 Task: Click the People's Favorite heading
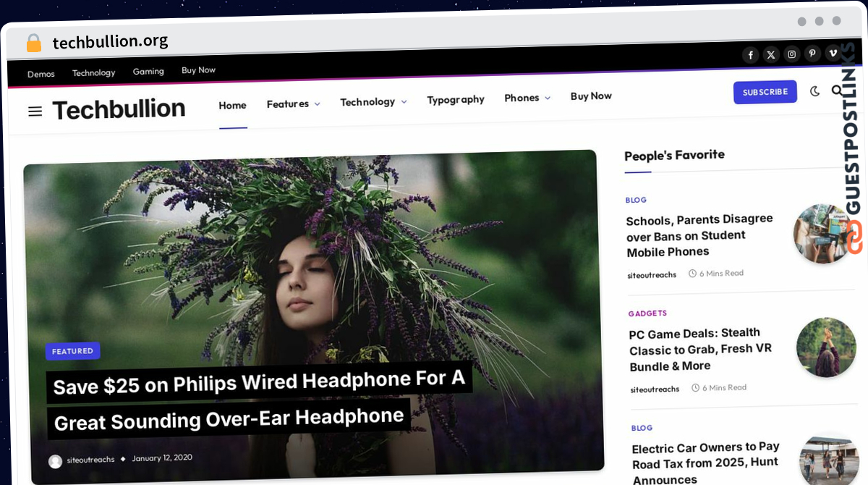click(674, 156)
